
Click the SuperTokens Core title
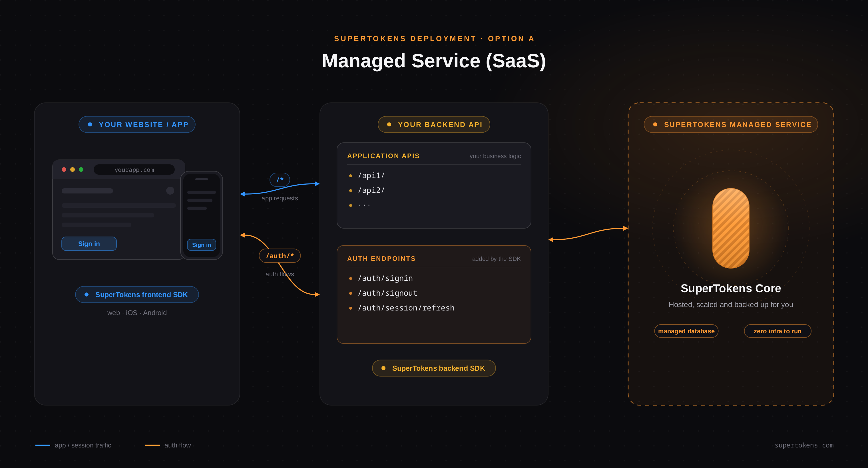(731, 289)
